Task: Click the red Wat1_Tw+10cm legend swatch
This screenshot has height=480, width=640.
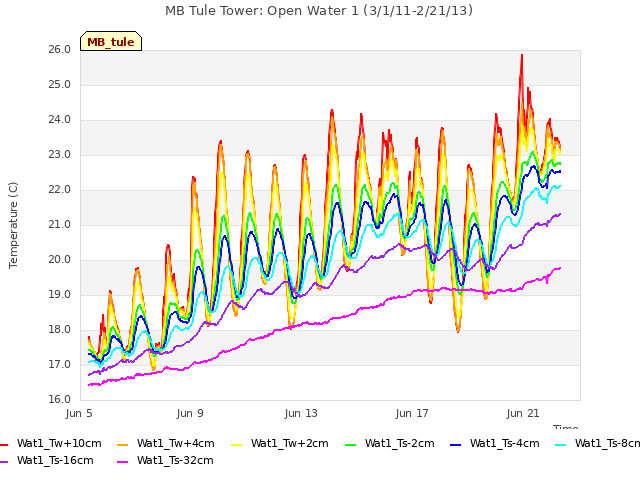Action: pos(4,444)
